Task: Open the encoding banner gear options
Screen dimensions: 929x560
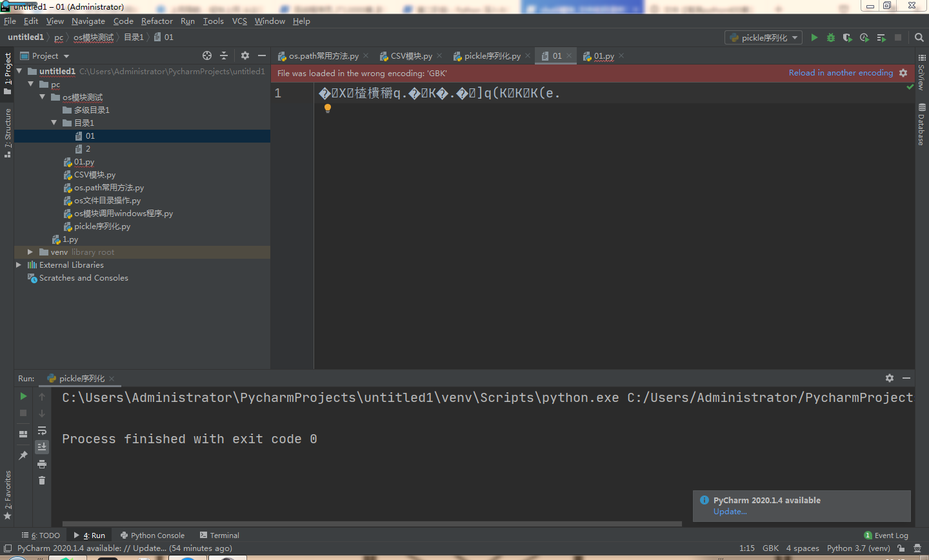Action: [903, 73]
